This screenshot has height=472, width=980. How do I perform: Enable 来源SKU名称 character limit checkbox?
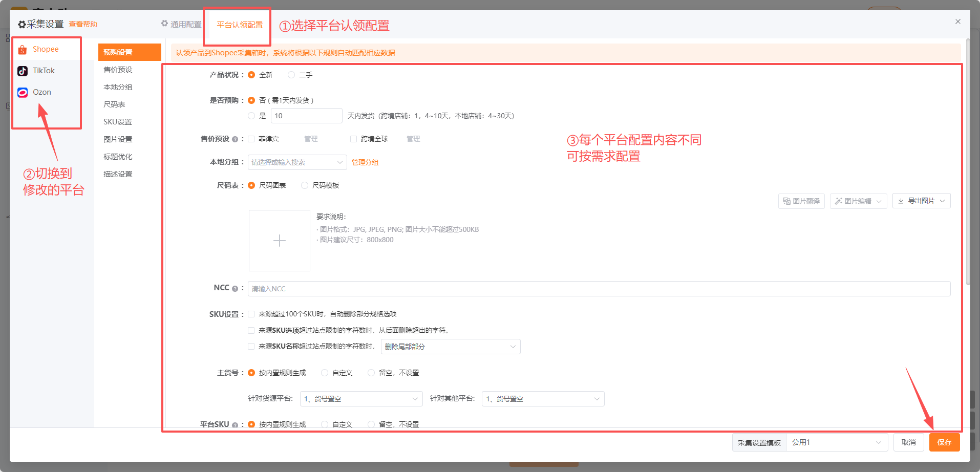click(x=251, y=346)
